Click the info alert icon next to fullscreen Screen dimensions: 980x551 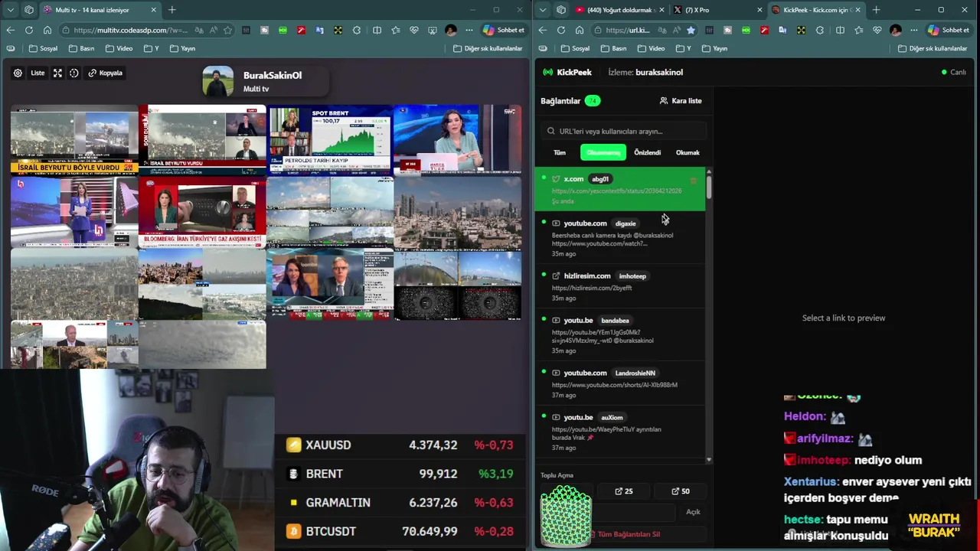[74, 73]
